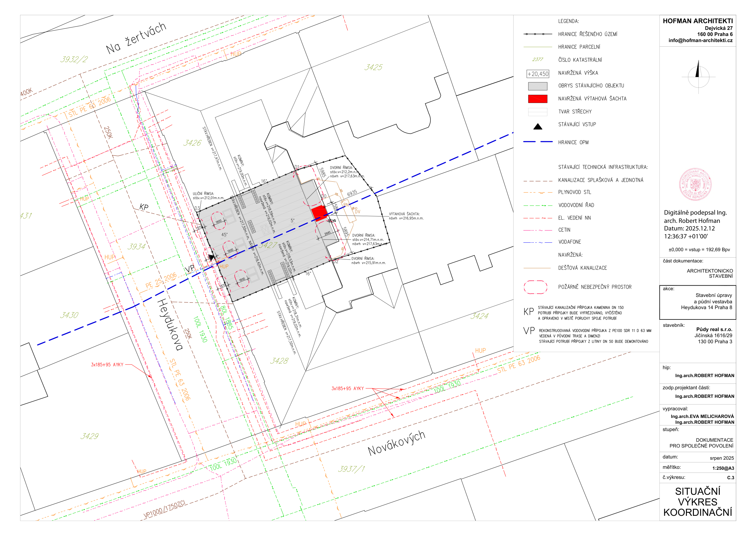756x535 pixels.
Task: Click the black triangle legend symbol for STÁVAJÍCÍ VSTUP
Action: coord(538,126)
